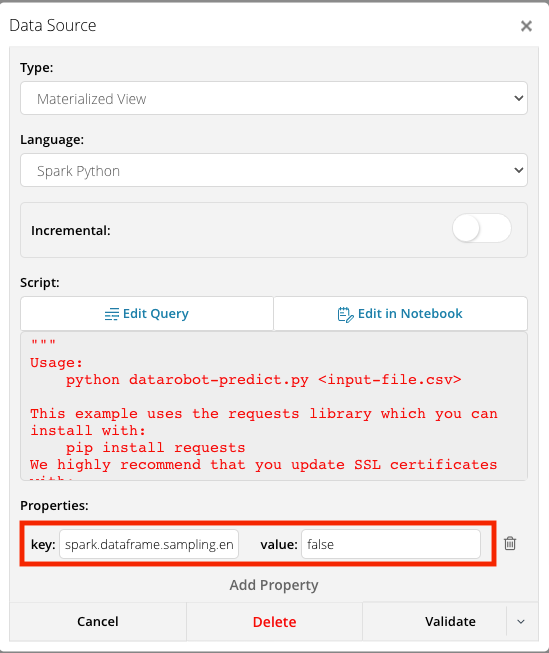The height and width of the screenshot is (653, 549).
Task: Click the property key input field
Action: pyautogui.click(x=149, y=544)
